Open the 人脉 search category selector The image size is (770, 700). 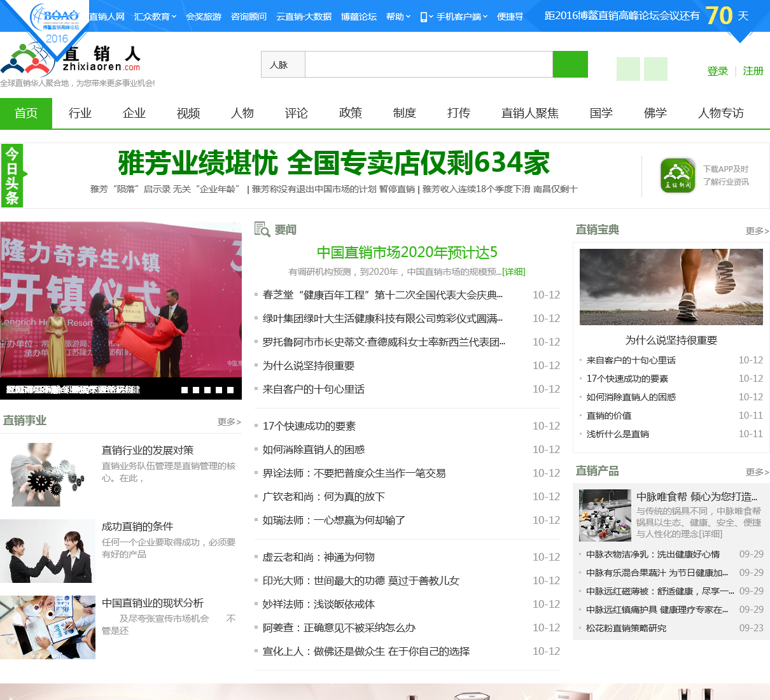point(283,65)
